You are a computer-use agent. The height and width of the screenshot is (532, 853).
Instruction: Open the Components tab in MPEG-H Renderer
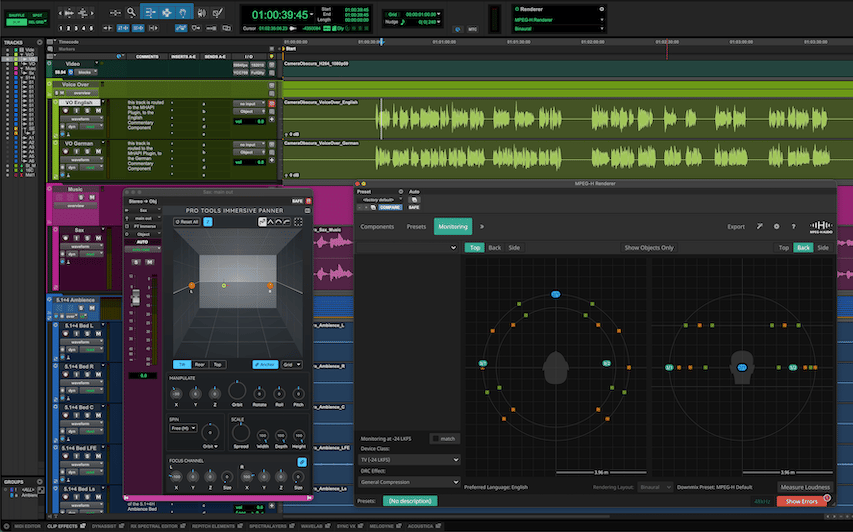coord(377,227)
